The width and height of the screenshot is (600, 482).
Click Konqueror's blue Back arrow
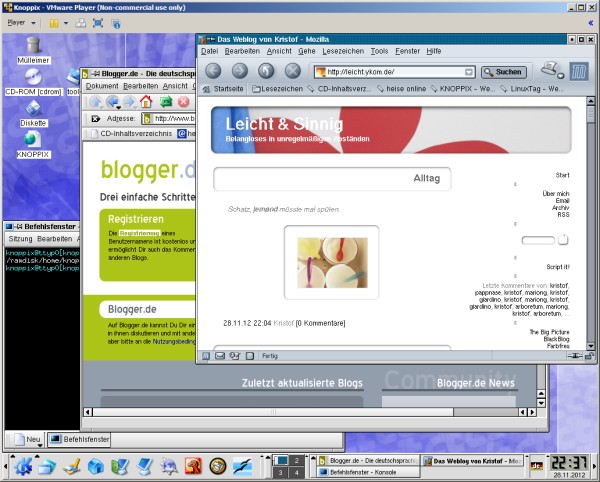112,102
